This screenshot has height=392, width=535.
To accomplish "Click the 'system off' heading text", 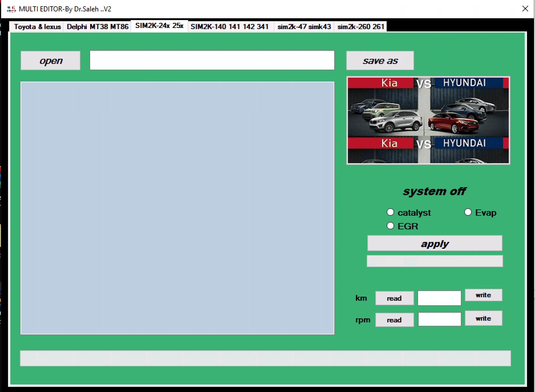I will 434,191.
